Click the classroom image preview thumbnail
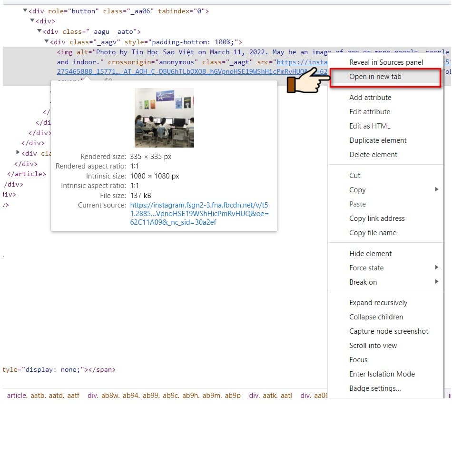This screenshot has width=452, height=476. coord(165,118)
